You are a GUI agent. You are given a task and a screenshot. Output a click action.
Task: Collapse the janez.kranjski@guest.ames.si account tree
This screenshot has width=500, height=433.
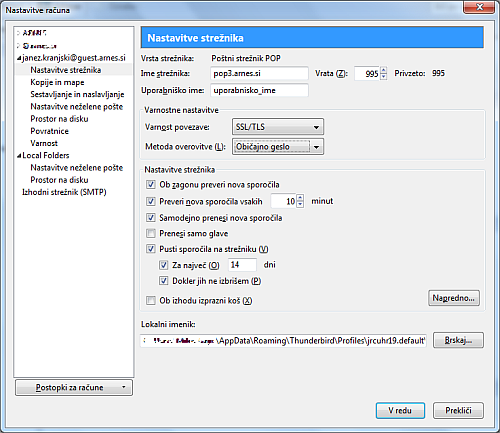coord(19,58)
